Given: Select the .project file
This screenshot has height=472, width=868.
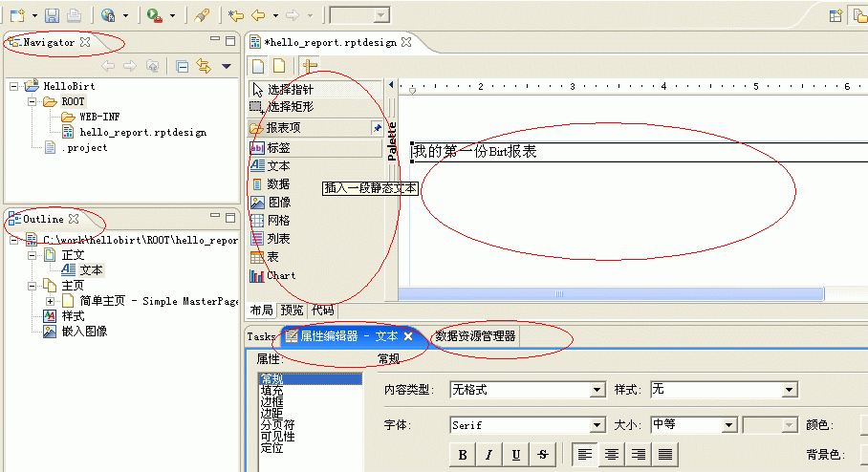Looking at the screenshot, I should 76,148.
